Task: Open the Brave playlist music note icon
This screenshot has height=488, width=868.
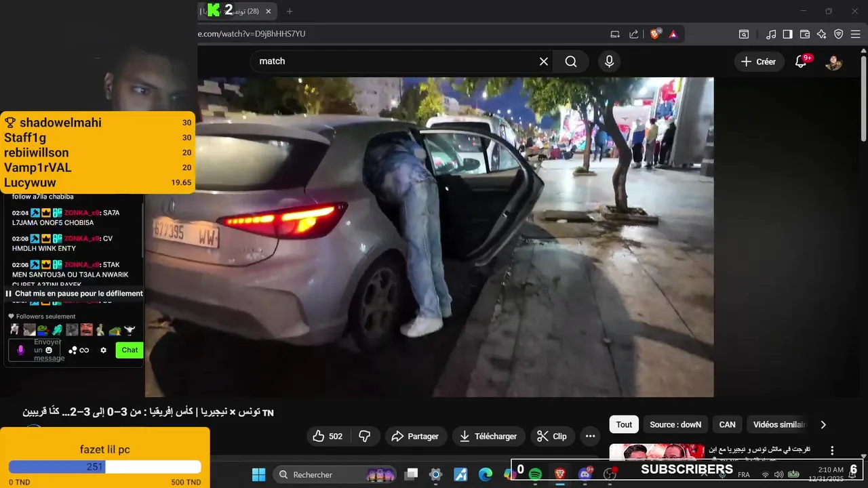Action: (x=771, y=34)
